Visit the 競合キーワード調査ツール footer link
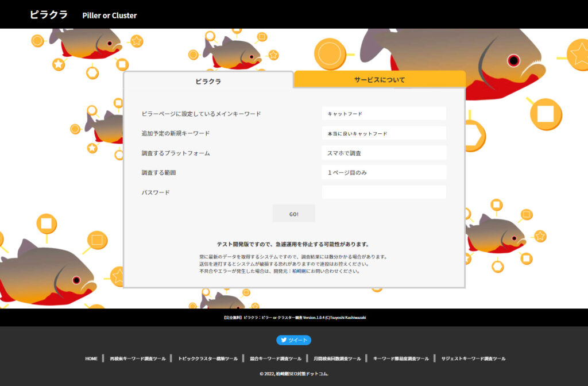588x386 pixels. click(x=276, y=358)
